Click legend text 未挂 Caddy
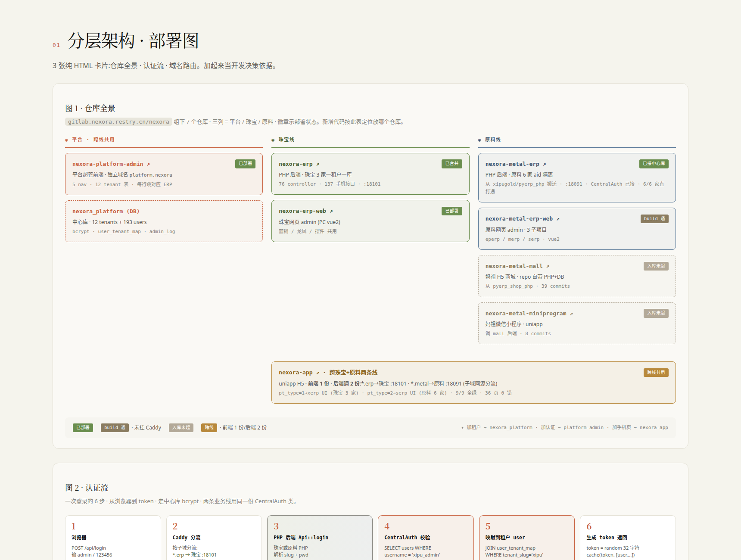This screenshot has width=741, height=560. pyautogui.click(x=147, y=428)
